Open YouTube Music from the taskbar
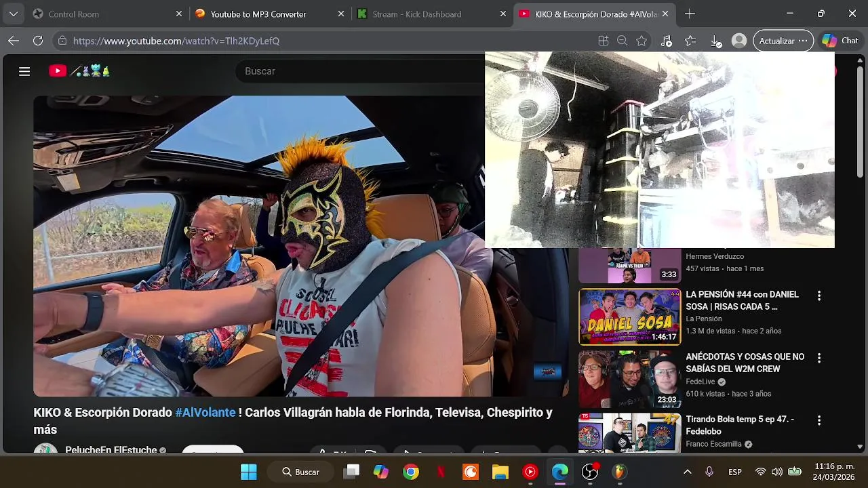This screenshot has height=488, width=868. 530,472
